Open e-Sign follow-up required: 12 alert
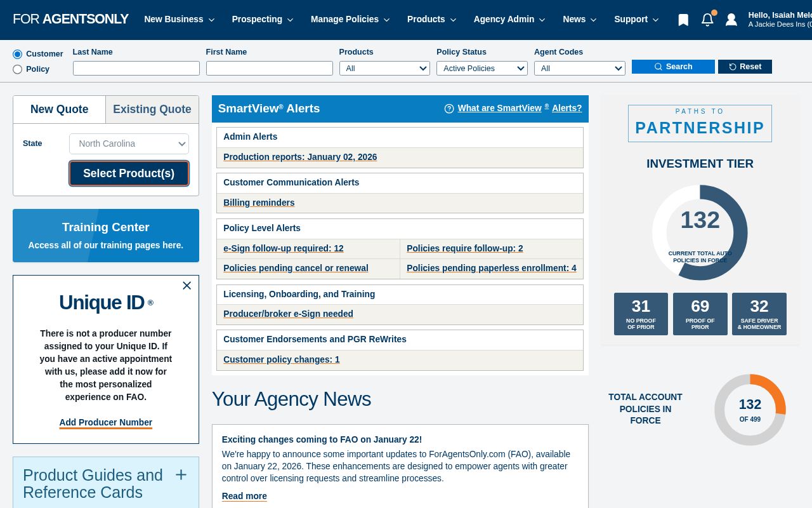This screenshot has width=812, height=508. pyautogui.click(x=284, y=249)
